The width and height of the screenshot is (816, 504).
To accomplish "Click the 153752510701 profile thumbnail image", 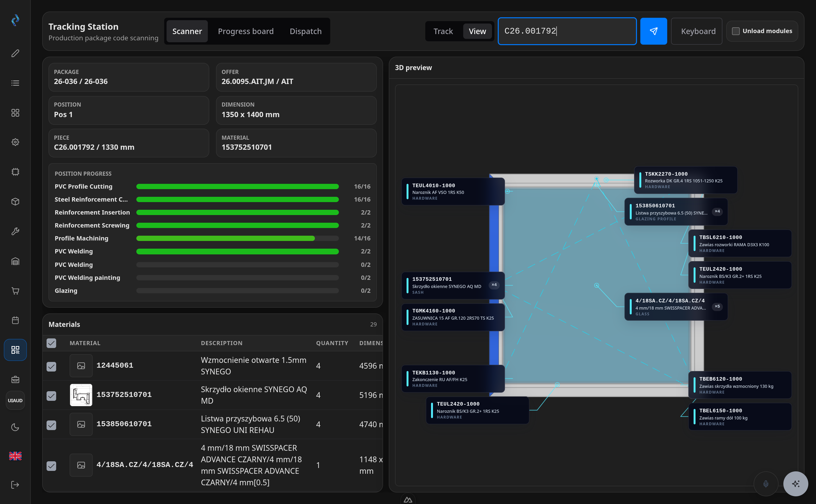I will tap(81, 395).
